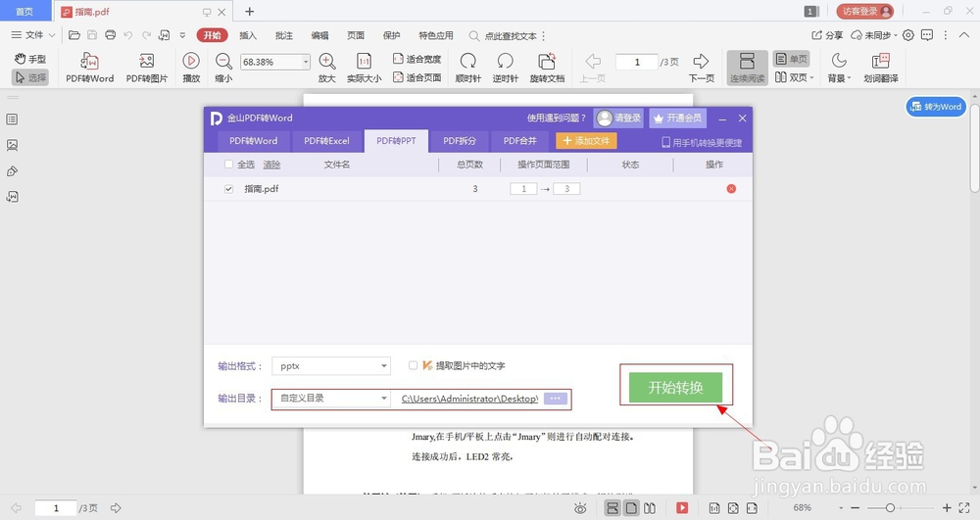Image resolution: width=980 pixels, height=520 pixels.
Task: Open the feedback chat bubble icon
Action: 927,35
